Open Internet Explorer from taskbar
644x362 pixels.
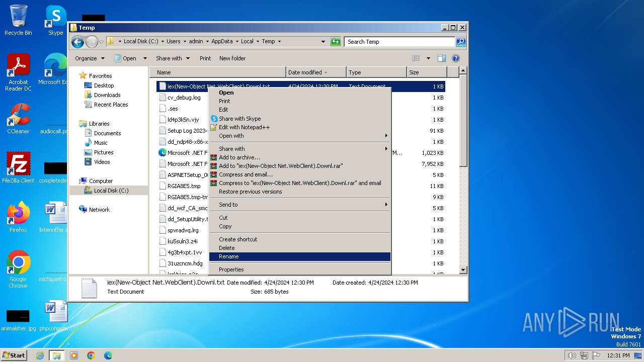coord(40,355)
